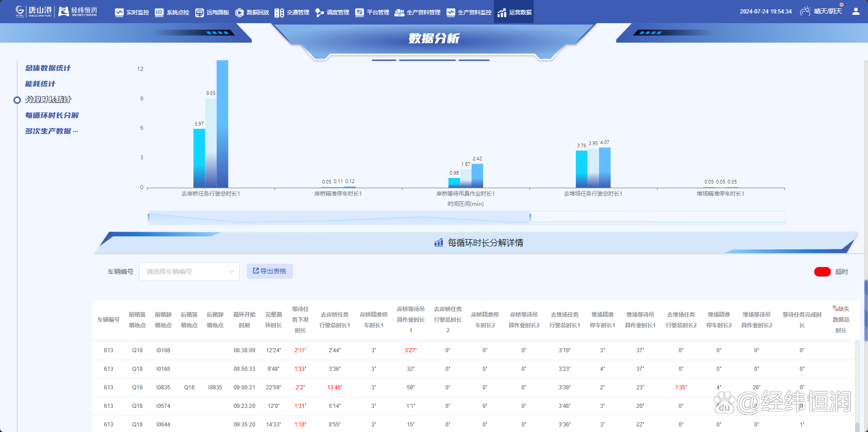Open 平台管理 platform icon

coord(359,13)
